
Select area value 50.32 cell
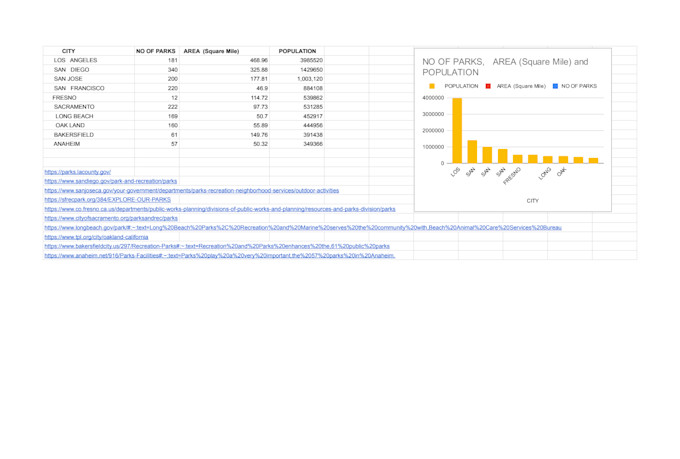coord(224,144)
